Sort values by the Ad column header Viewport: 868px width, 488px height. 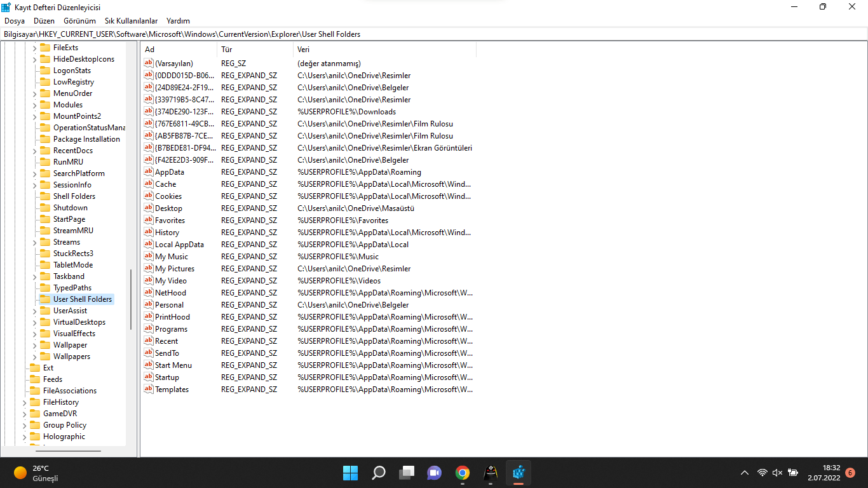179,50
